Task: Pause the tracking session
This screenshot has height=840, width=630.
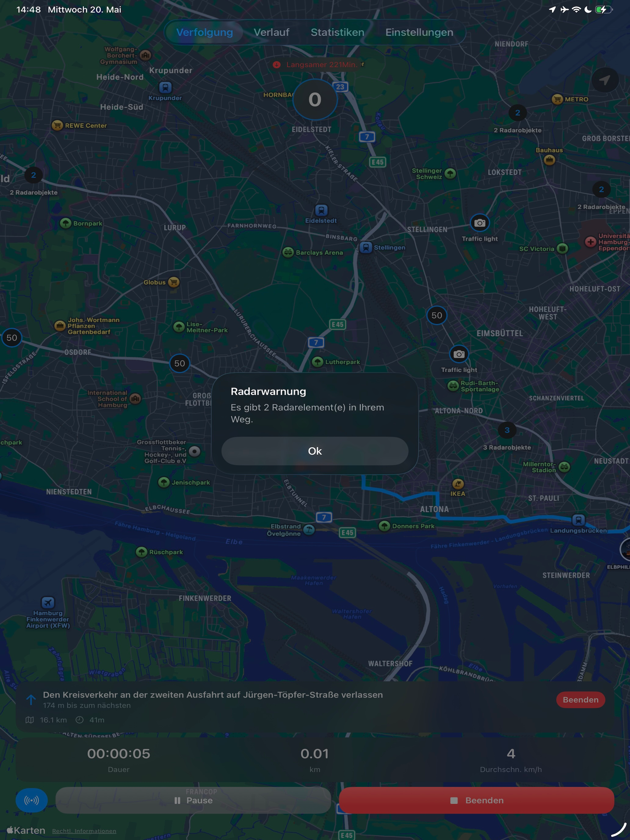Action: pos(193,800)
